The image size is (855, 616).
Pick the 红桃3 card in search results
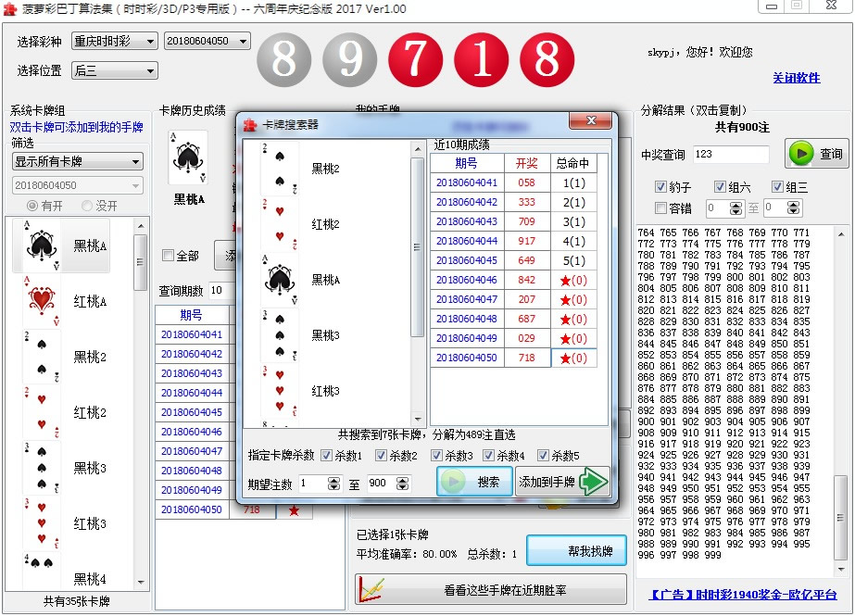coord(279,391)
